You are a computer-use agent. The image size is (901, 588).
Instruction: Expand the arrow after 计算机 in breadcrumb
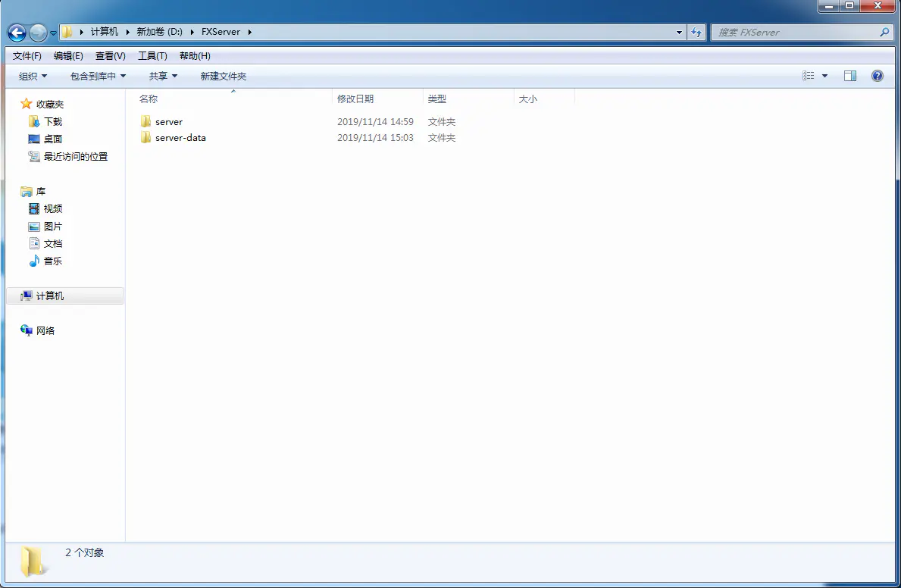point(127,32)
